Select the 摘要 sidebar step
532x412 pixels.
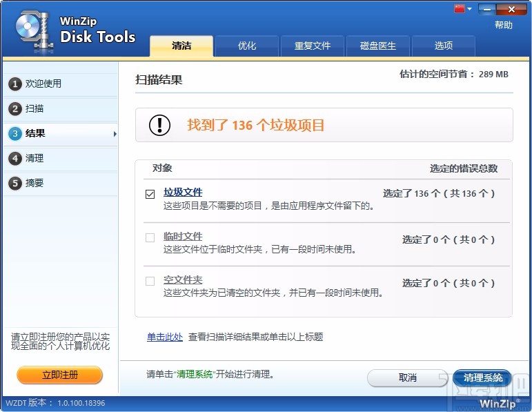(61, 184)
